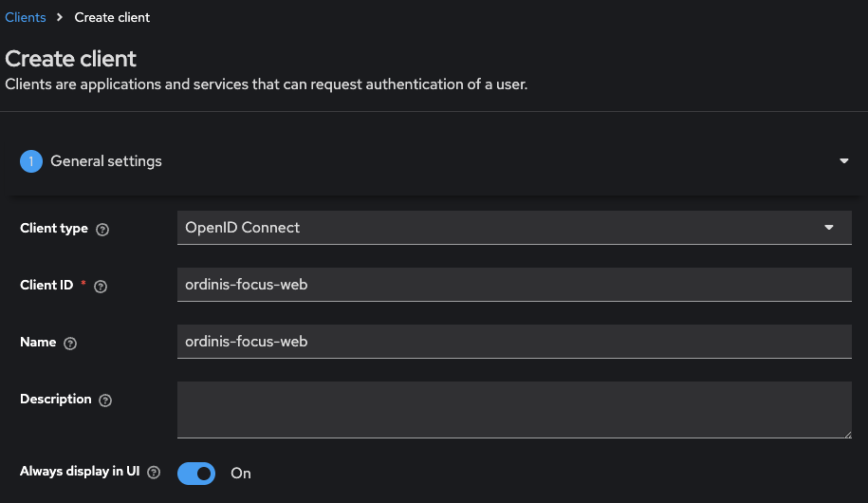The image size is (868, 503).
Task: Toggle the Always display in UI switch
Action: click(196, 473)
